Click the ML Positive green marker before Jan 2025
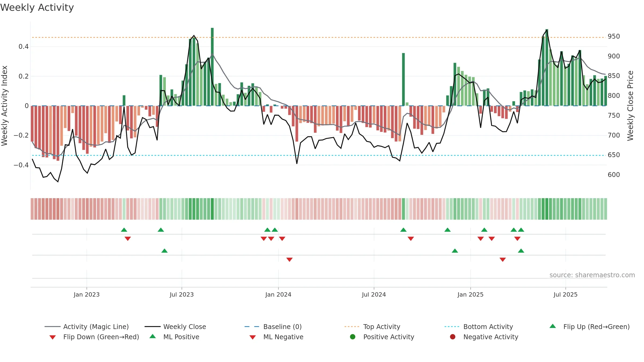The height and width of the screenshot is (362, 644). pos(455,251)
